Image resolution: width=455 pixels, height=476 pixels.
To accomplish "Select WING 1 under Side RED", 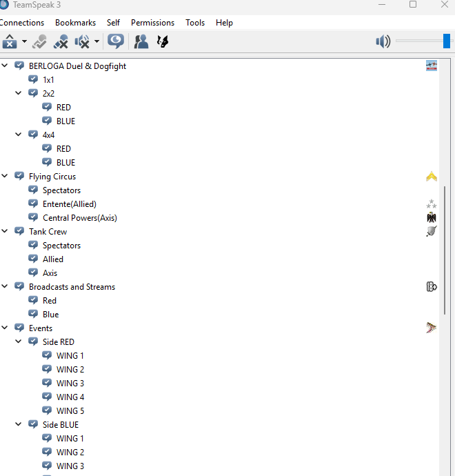I will click(x=70, y=356).
